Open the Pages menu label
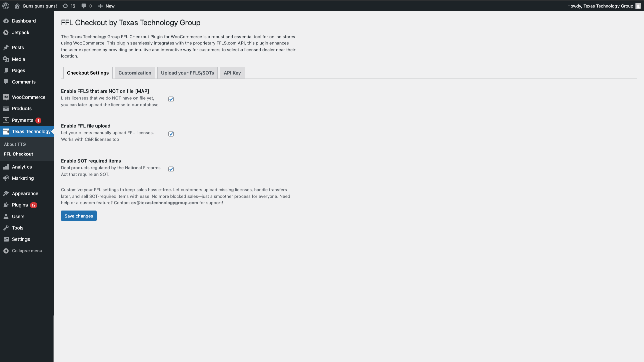The height and width of the screenshot is (362, 644). 19,70
